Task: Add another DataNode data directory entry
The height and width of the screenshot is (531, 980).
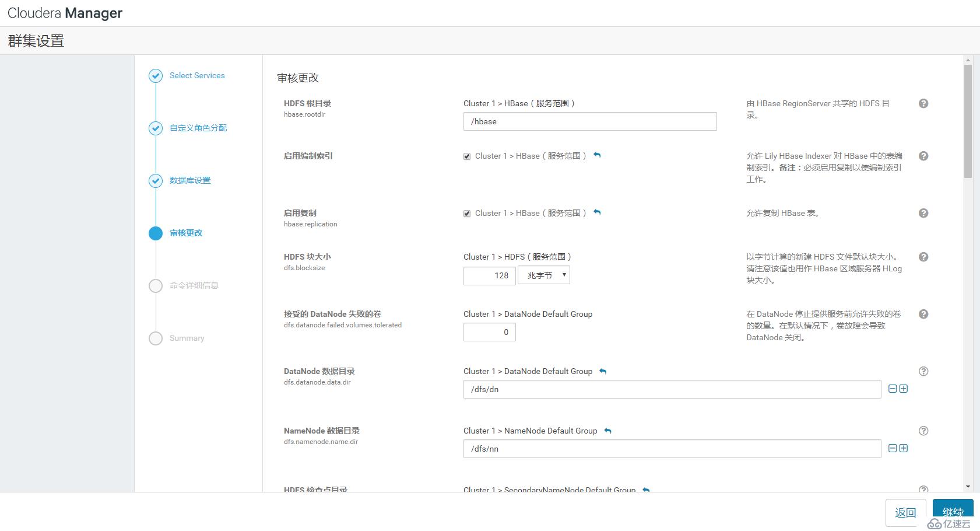Action: click(904, 389)
